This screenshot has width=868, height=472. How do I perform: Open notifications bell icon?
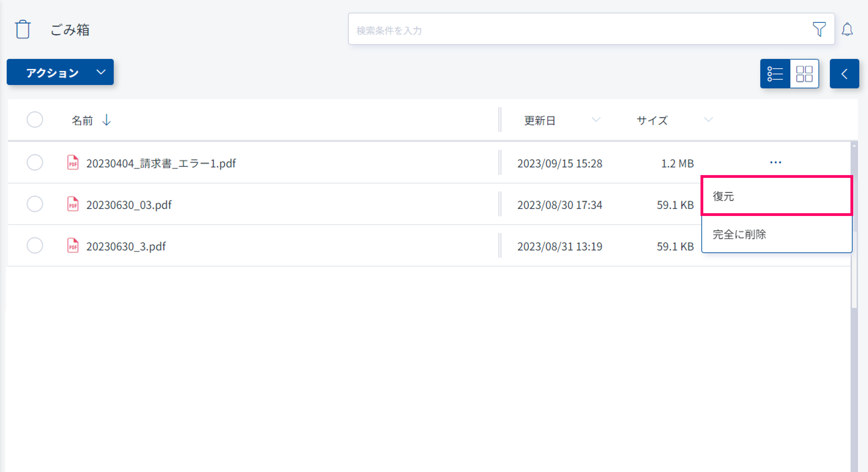847,29
